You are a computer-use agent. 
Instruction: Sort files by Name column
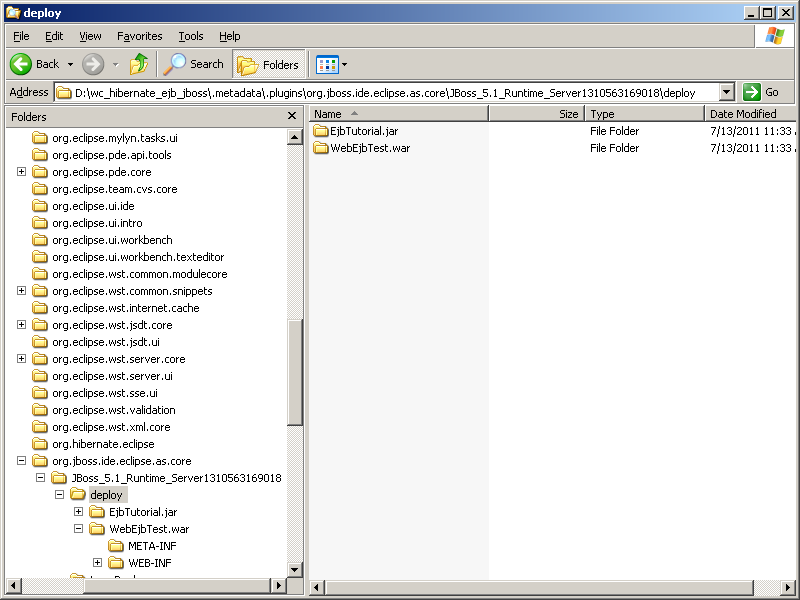398,114
